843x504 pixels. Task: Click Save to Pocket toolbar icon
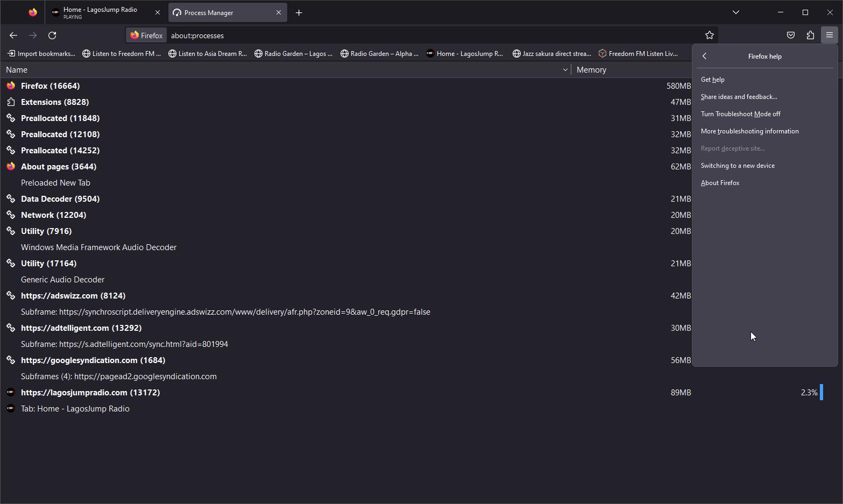tap(791, 36)
